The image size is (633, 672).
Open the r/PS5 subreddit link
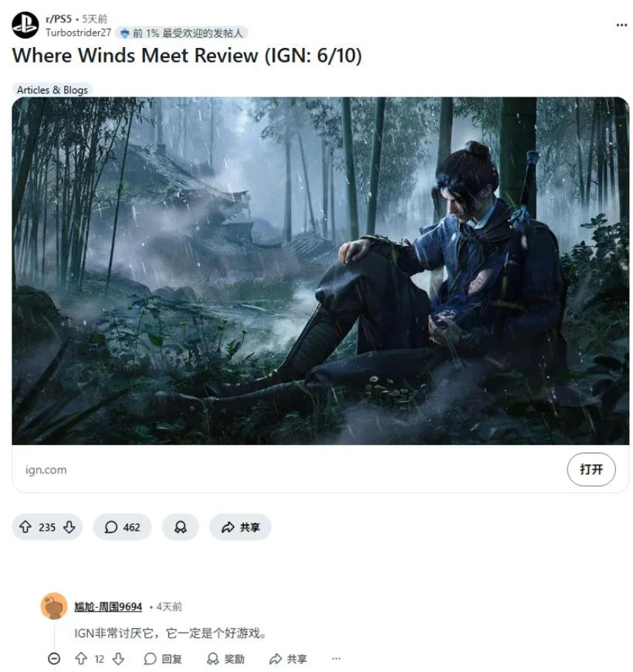coord(59,19)
